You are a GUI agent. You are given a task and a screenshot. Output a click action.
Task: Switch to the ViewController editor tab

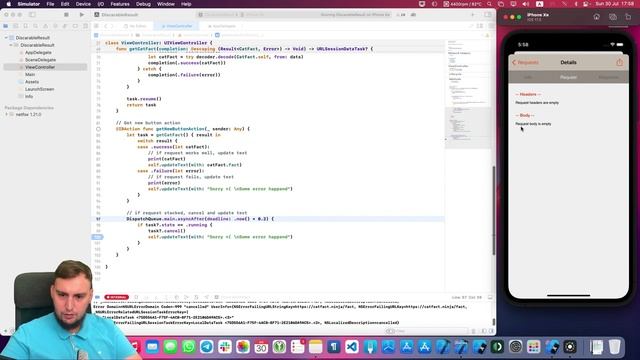coord(177,26)
